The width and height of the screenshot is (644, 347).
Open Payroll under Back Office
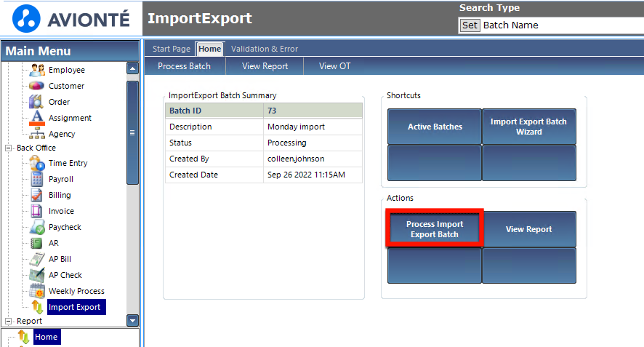coord(61,179)
